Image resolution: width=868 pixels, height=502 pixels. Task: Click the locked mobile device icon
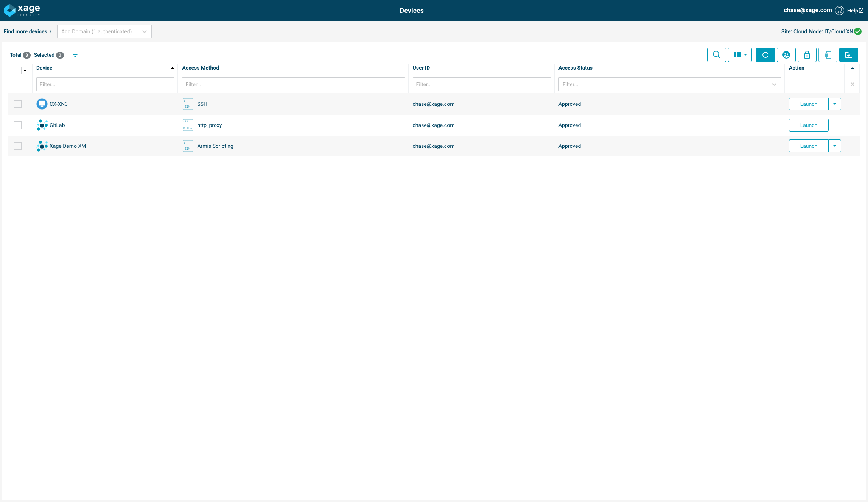pyautogui.click(x=828, y=55)
